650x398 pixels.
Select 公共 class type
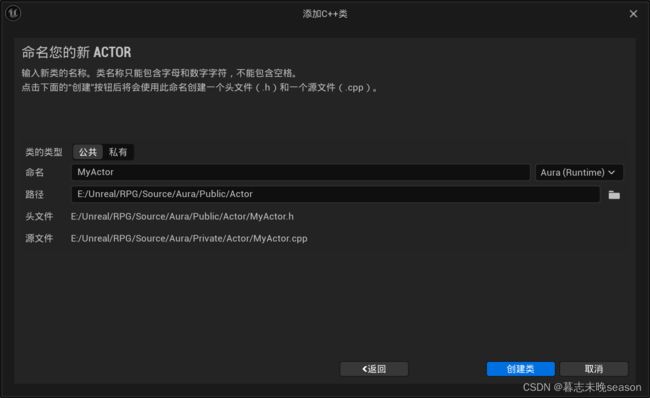click(x=88, y=152)
